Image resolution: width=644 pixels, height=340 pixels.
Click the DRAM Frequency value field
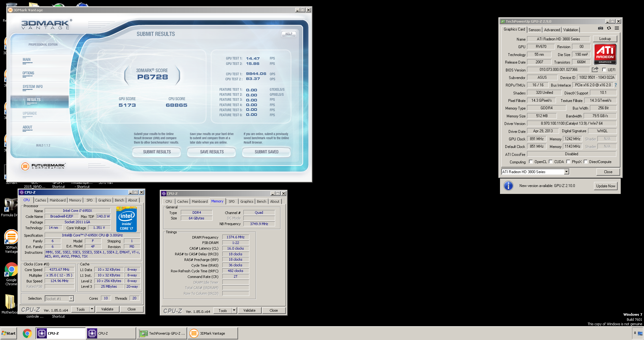(x=236, y=237)
